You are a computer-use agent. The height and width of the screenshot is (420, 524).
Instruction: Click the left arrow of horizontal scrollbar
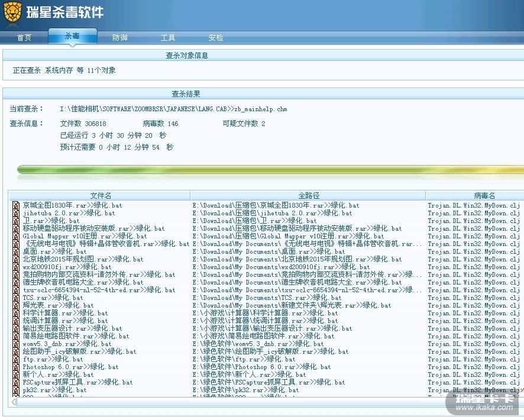(14, 402)
